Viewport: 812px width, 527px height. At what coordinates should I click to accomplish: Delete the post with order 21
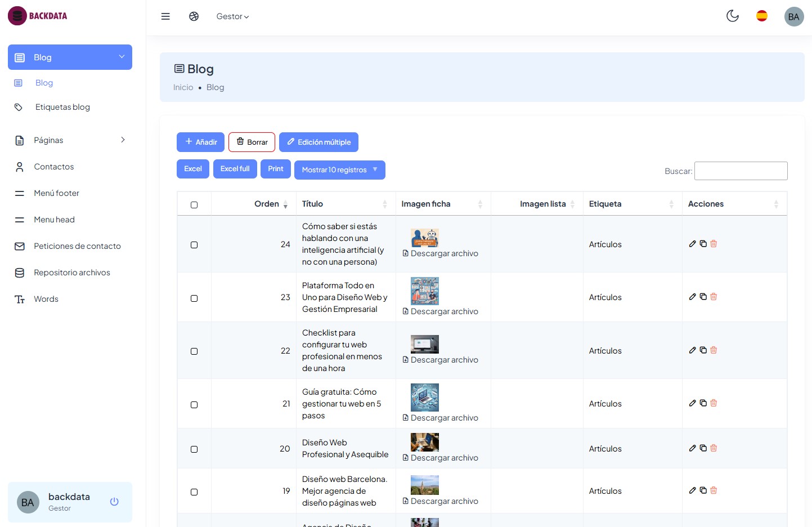point(714,403)
